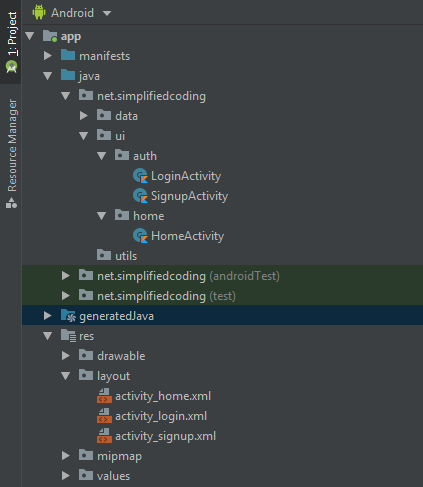Viewport: 423px width, 487px height.
Task: Expand the generatedJava arrow
Action: click(x=48, y=316)
